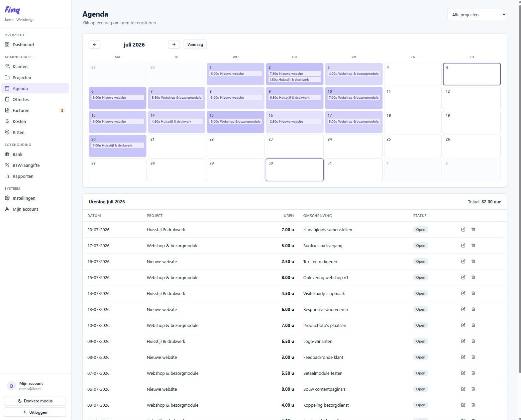Delete the Visitekaartjes opmaak entry

(473, 293)
